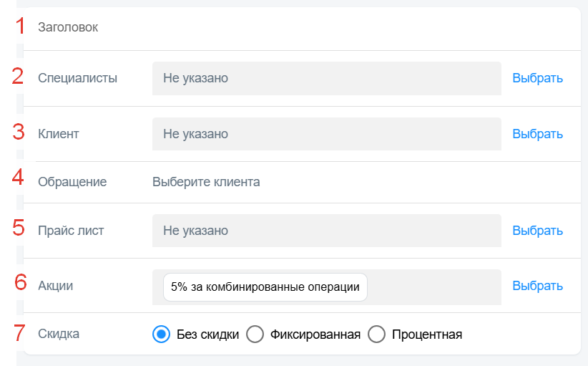Click the Специалисты row label
Image resolution: width=588 pixels, height=366 pixels.
click(78, 78)
